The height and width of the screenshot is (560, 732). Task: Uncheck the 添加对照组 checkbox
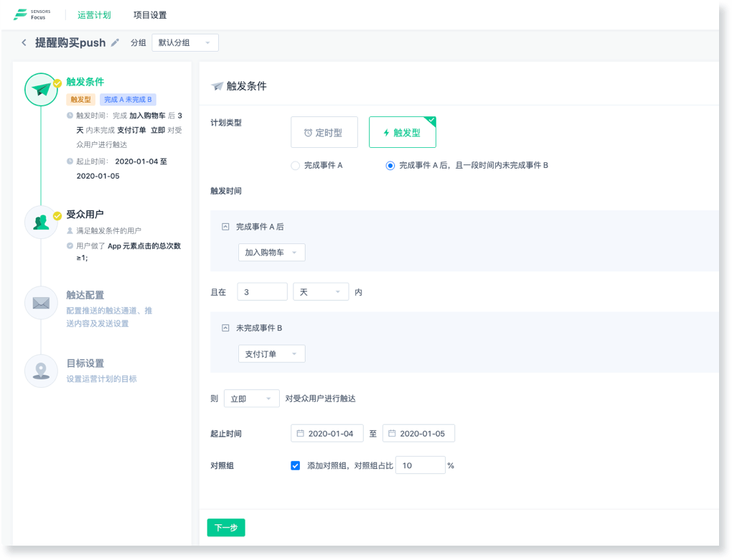[x=295, y=465]
